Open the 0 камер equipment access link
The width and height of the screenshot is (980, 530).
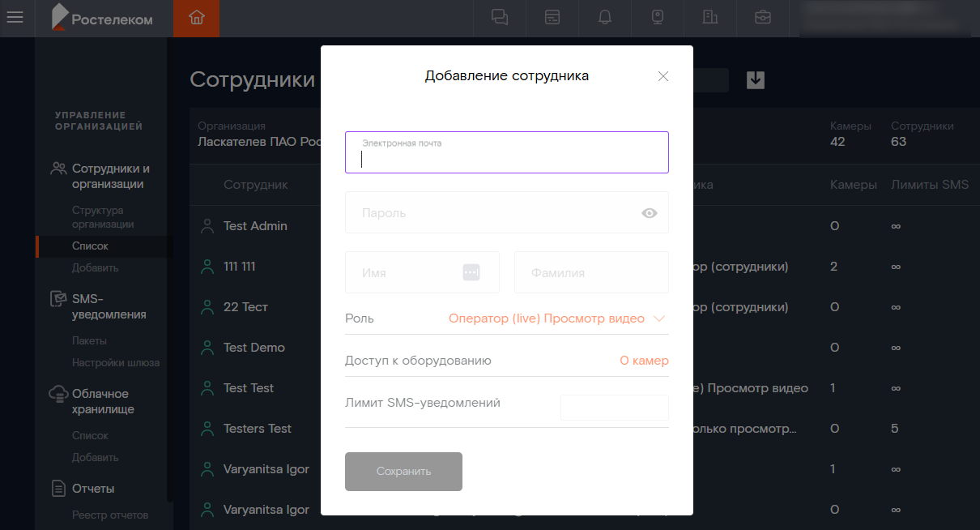point(645,361)
